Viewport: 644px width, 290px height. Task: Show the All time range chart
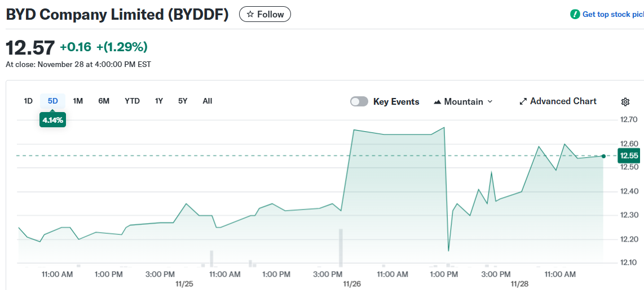coord(208,101)
